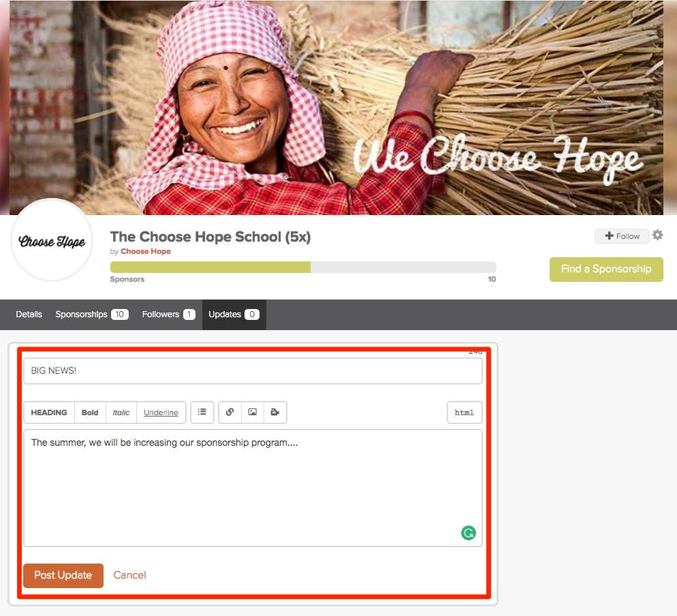Apply HEADING formatting
The height and width of the screenshot is (616, 677).
49,412
